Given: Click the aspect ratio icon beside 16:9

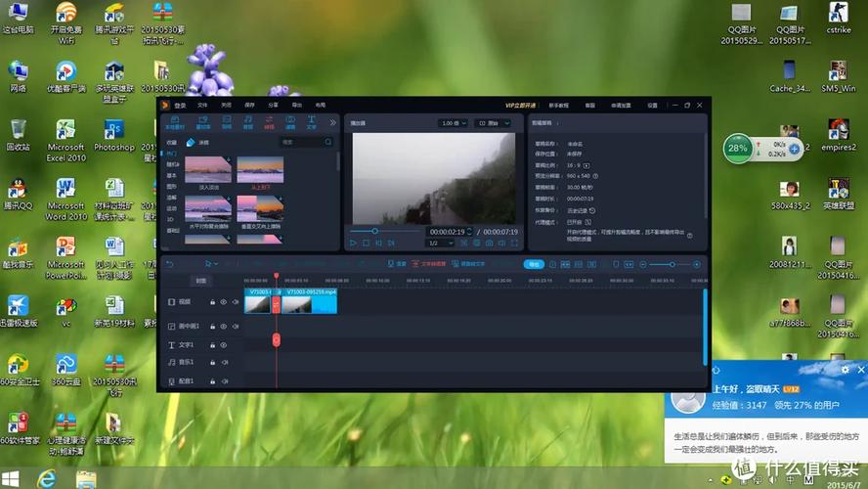Looking at the screenshot, I should point(586,165).
